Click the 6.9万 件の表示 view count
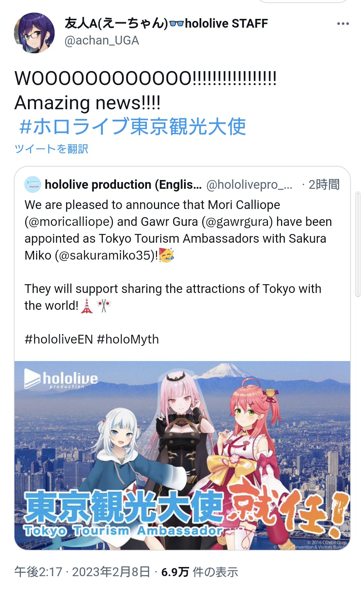 [200, 572]
